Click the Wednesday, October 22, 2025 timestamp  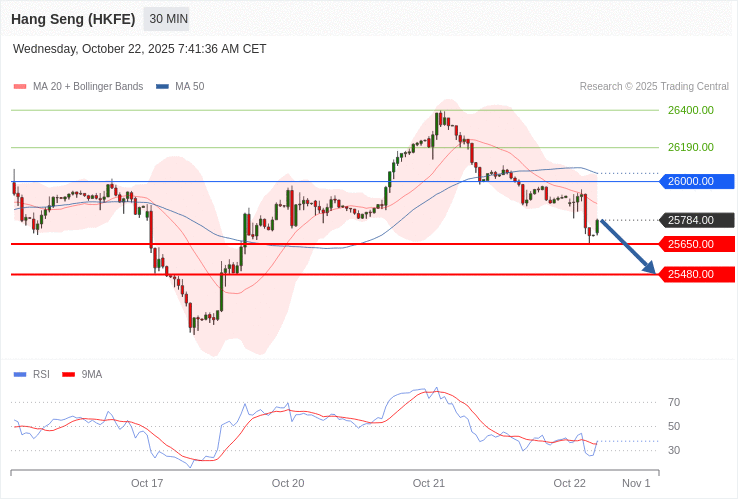click(139, 49)
